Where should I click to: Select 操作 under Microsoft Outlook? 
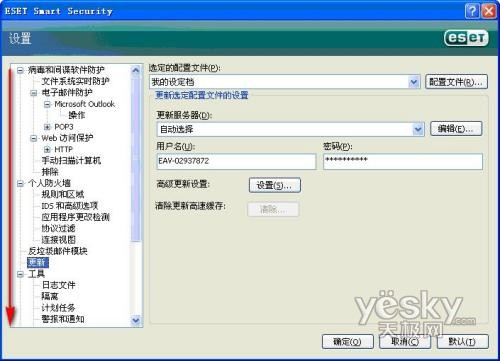(x=77, y=115)
